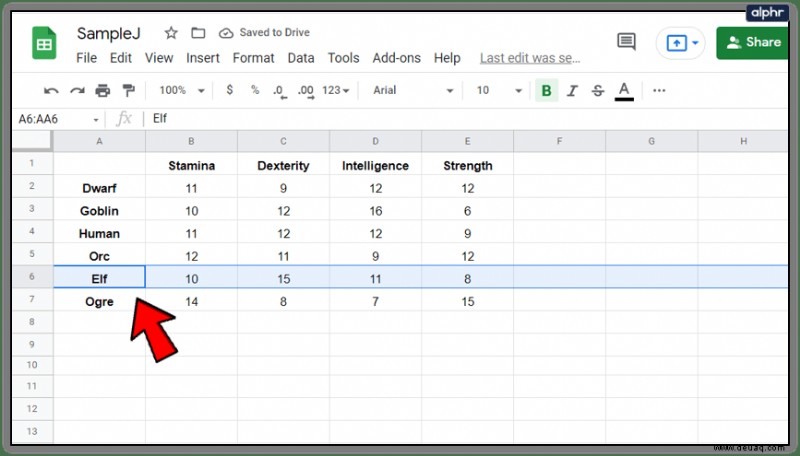800x456 pixels.
Task: Open the Data menu
Action: (x=301, y=58)
